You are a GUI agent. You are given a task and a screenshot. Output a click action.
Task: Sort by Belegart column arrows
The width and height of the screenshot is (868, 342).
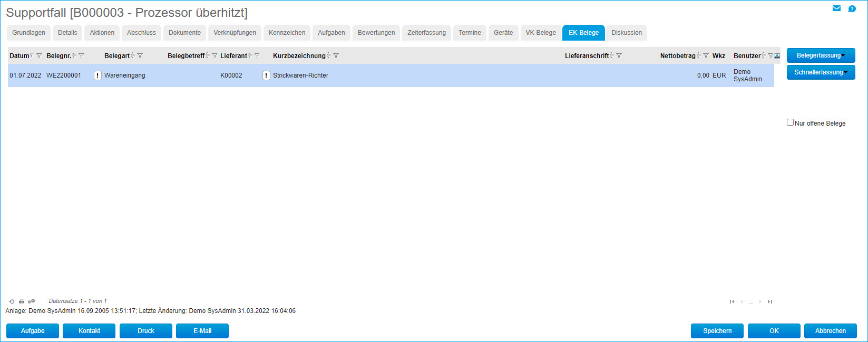133,55
